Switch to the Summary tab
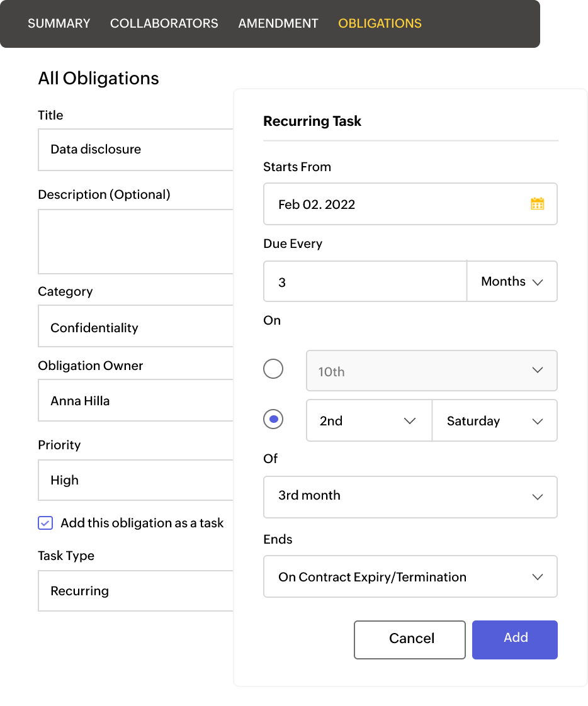Image resolution: width=588 pixels, height=706 pixels. point(59,23)
